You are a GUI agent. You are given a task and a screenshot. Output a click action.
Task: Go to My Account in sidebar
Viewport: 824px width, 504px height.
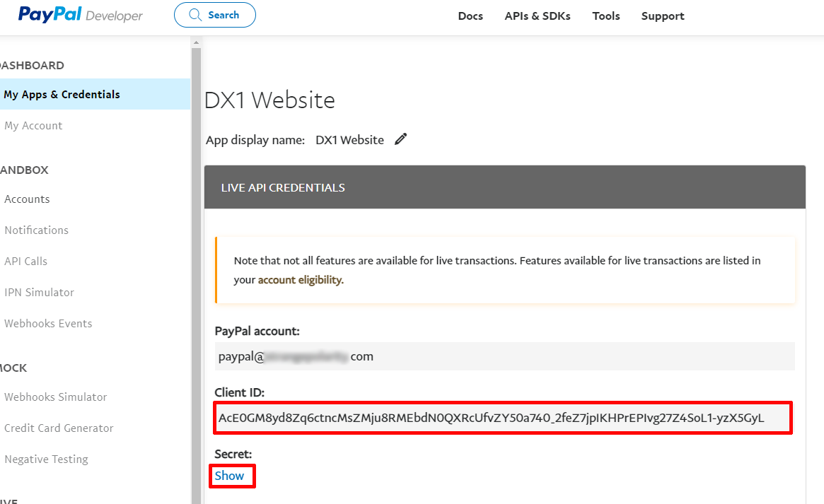pos(34,126)
